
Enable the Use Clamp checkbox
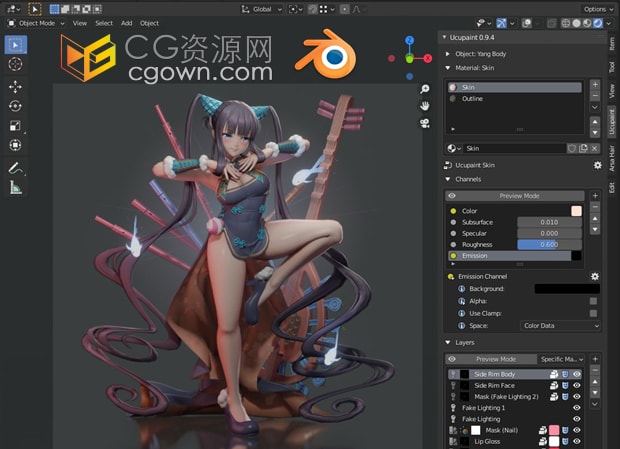pyautogui.click(x=593, y=313)
